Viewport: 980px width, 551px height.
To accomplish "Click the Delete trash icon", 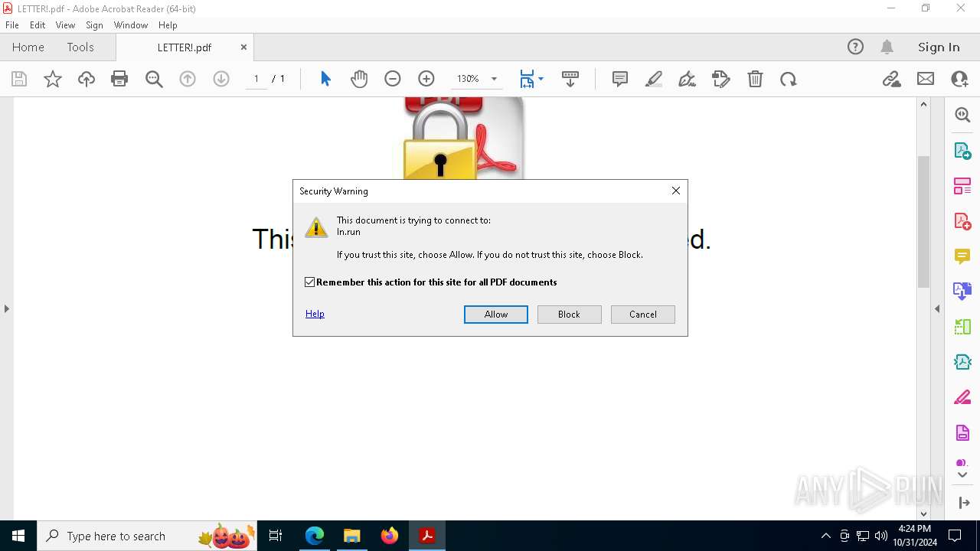I will tap(755, 79).
